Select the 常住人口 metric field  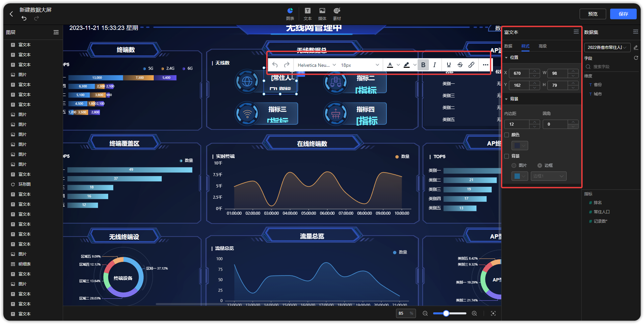coord(602,212)
